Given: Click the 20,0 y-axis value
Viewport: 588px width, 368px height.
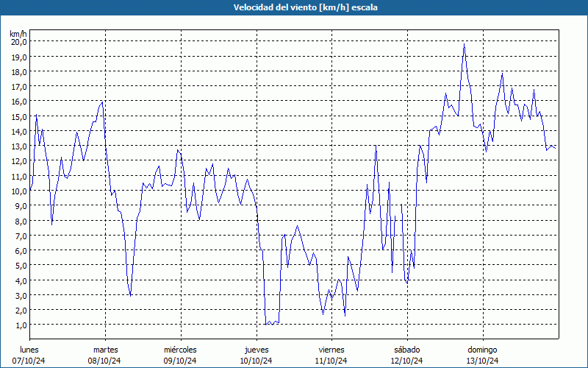Looking at the screenshot, I should pos(19,42).
